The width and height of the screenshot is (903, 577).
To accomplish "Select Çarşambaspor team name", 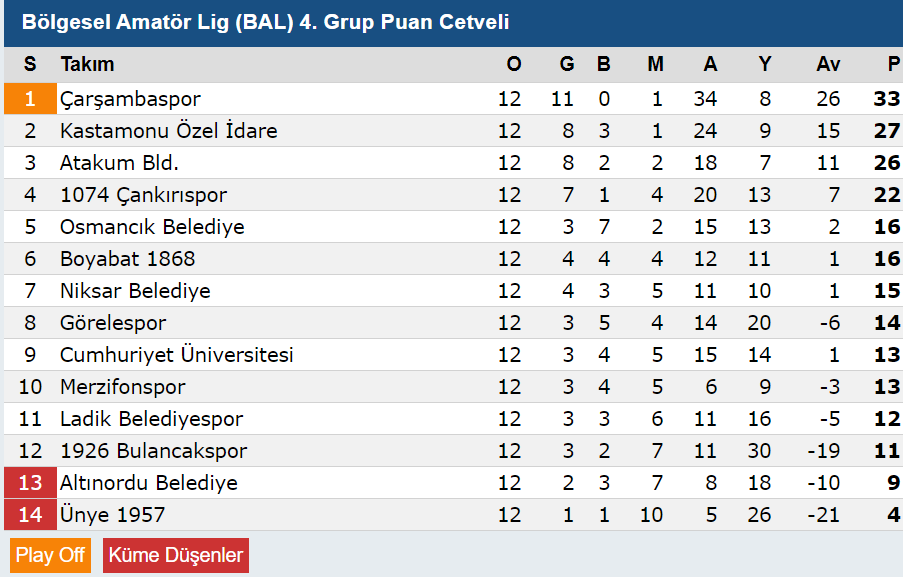I will (130, 99).
